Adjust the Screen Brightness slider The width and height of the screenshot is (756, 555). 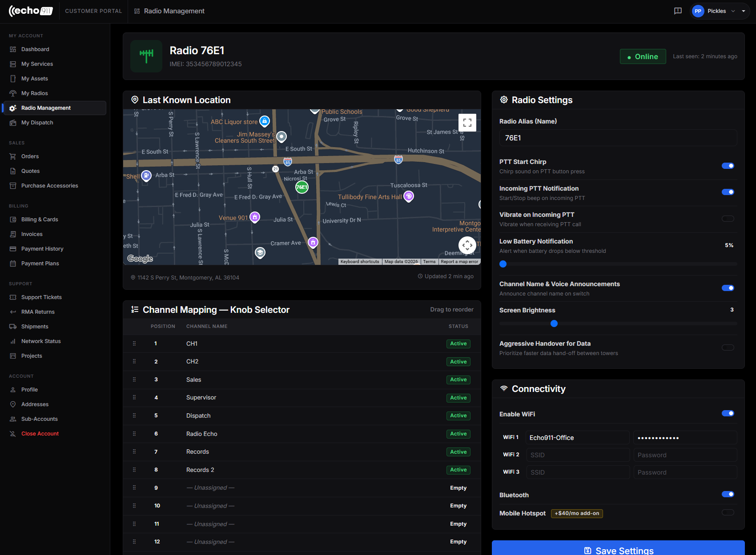[x=554, y=323]
